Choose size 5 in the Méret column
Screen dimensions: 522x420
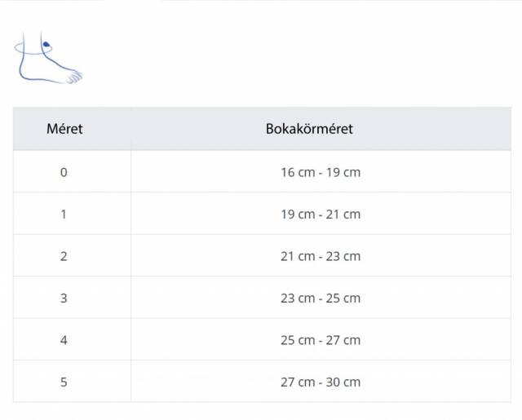coord(64,382)
